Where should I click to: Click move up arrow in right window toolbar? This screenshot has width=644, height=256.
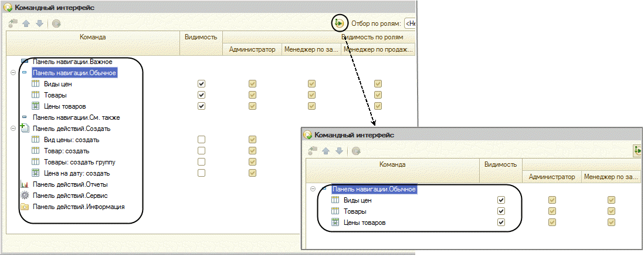[x=326, y=151]
